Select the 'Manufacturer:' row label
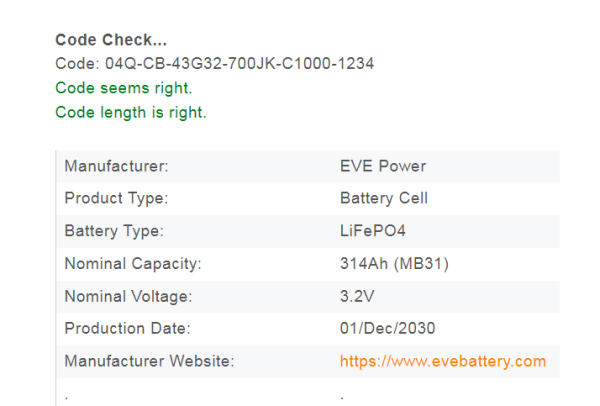Screen dimensions: 600x406 [116, 166]
